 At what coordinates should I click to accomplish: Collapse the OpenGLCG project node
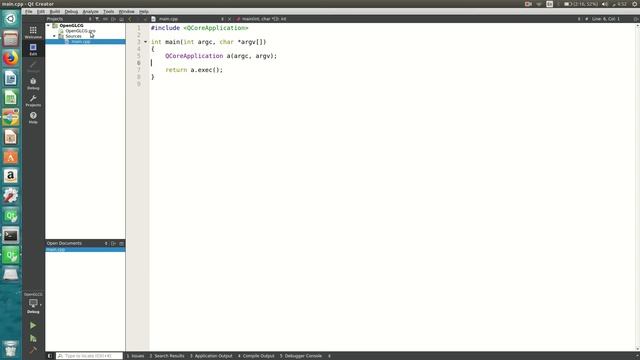click(x=48, y=25)
